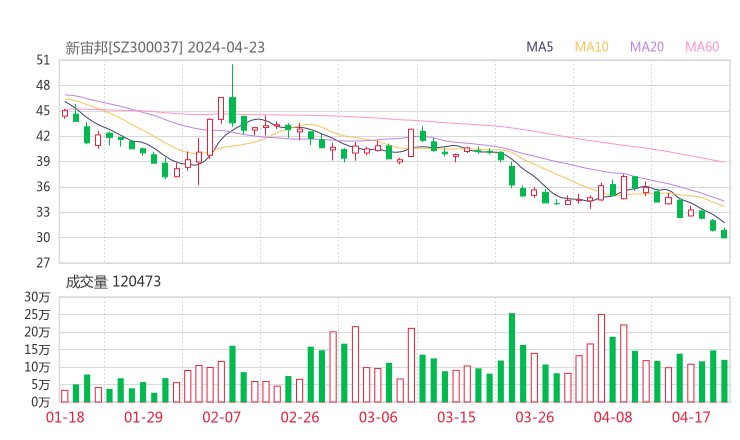Click the 42 price axis label

(43, 136)
